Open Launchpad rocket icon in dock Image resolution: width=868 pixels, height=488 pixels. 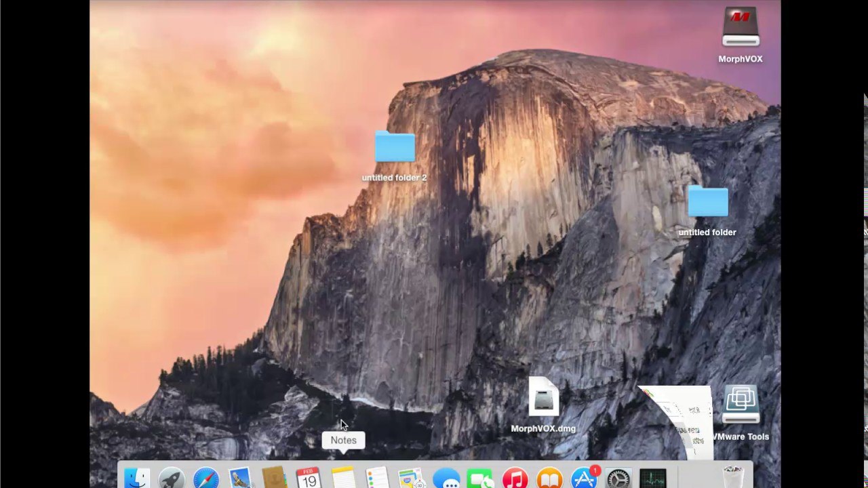point(171,479)
